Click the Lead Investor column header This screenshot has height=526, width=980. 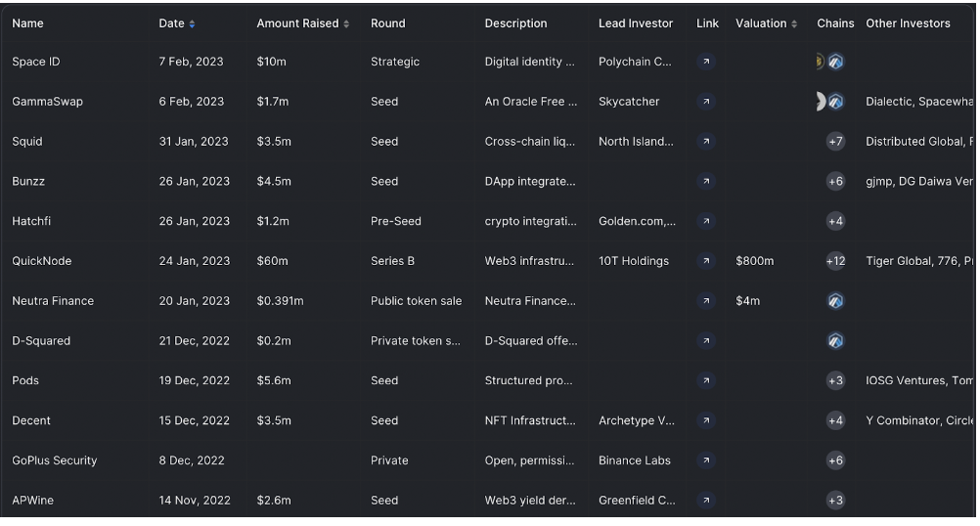(636, 23)
